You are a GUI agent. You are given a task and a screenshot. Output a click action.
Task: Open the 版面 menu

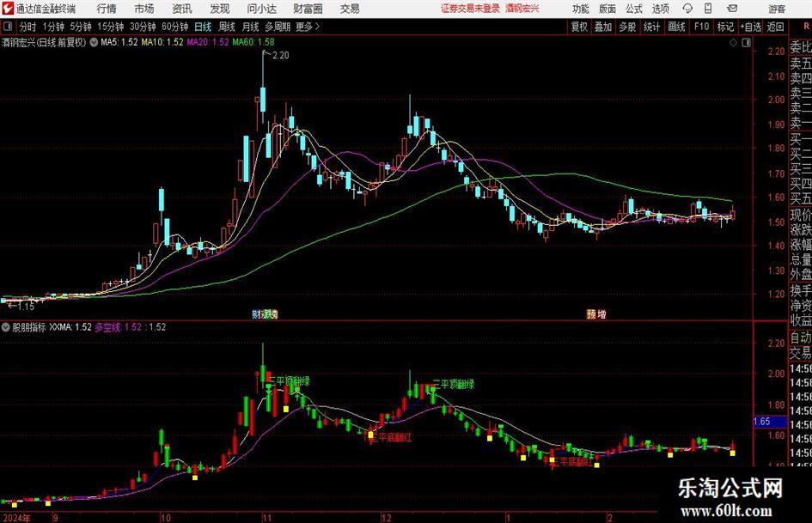(x=607, y=9)
